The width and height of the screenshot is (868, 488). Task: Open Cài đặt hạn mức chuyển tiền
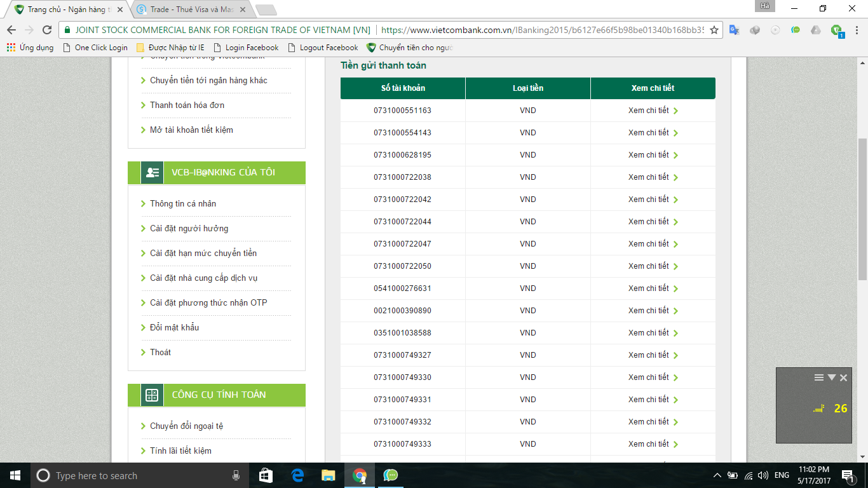point(203,254)
